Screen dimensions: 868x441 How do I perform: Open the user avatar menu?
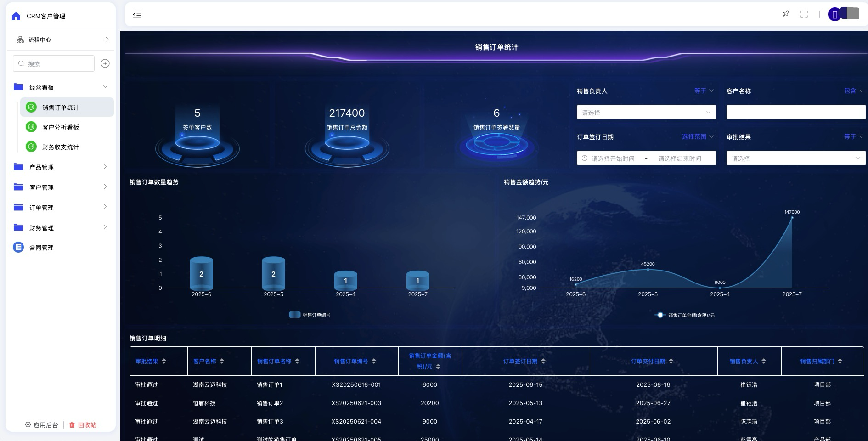tap(834, 14)
